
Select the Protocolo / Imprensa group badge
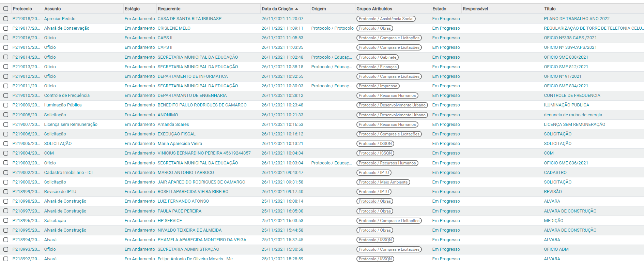[378, 86]
